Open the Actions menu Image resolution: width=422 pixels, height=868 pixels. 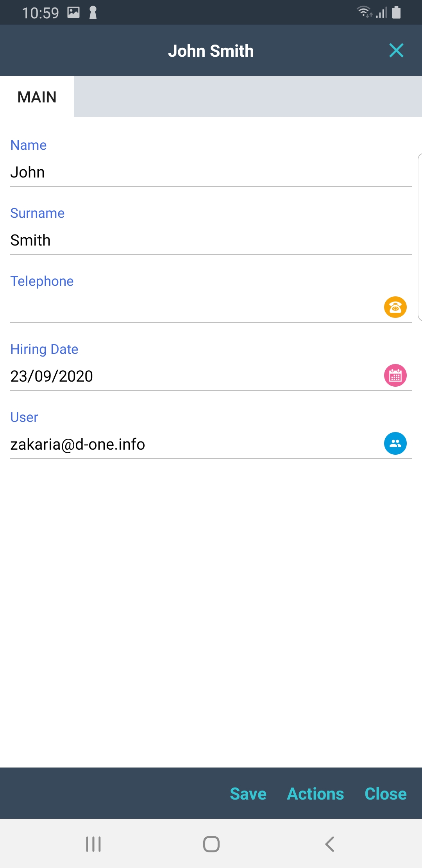click(x=315, y=794)
